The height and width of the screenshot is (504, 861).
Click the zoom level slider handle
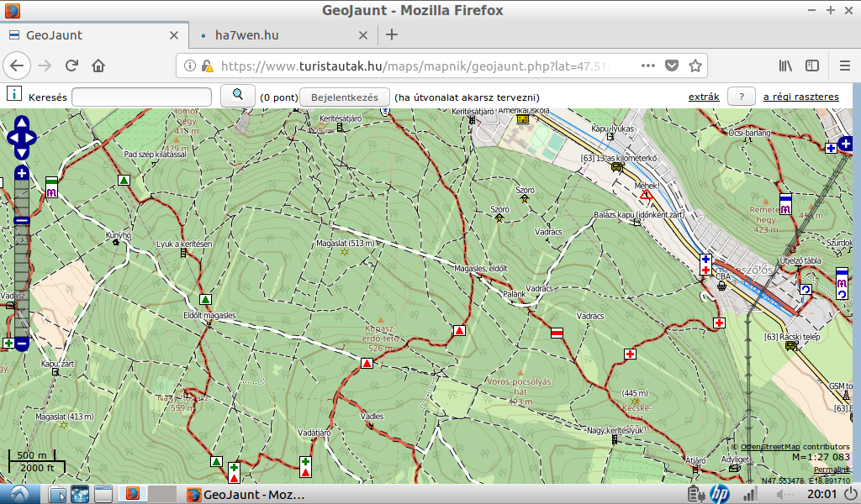[22, 220]
